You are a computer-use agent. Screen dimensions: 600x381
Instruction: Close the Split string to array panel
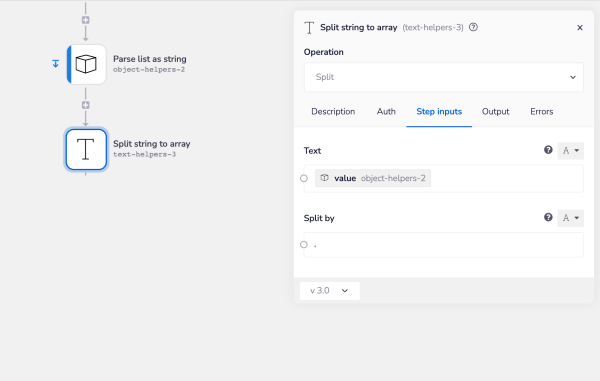580,28
